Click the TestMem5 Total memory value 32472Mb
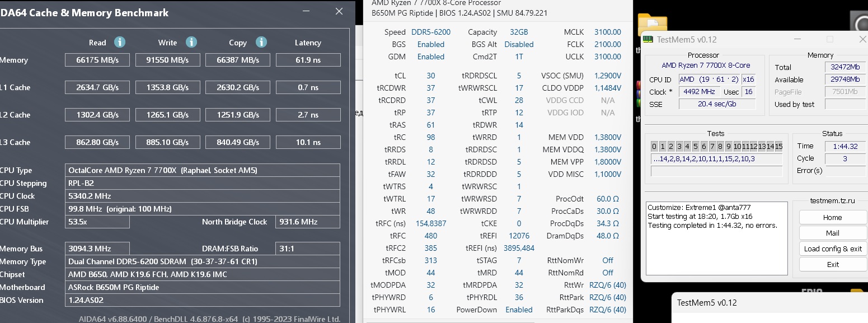 pyautogui.click(x=844, y=67)
